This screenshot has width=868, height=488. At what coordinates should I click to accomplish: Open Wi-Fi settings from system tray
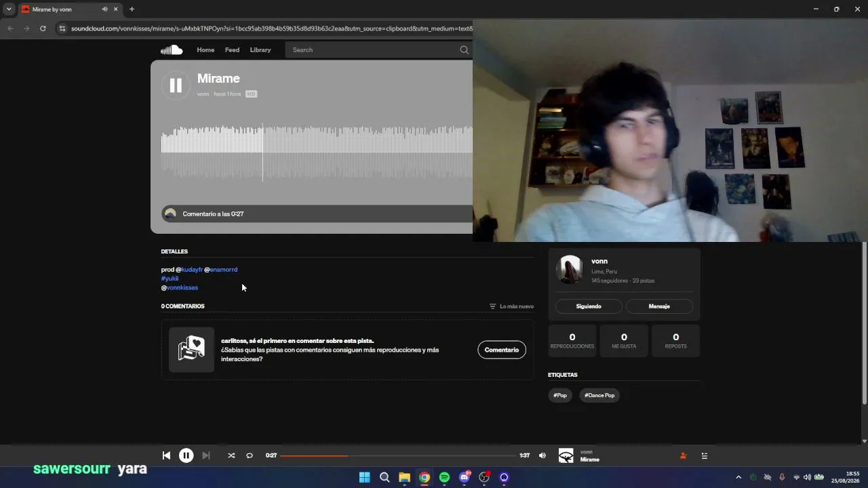coord(796,477)
